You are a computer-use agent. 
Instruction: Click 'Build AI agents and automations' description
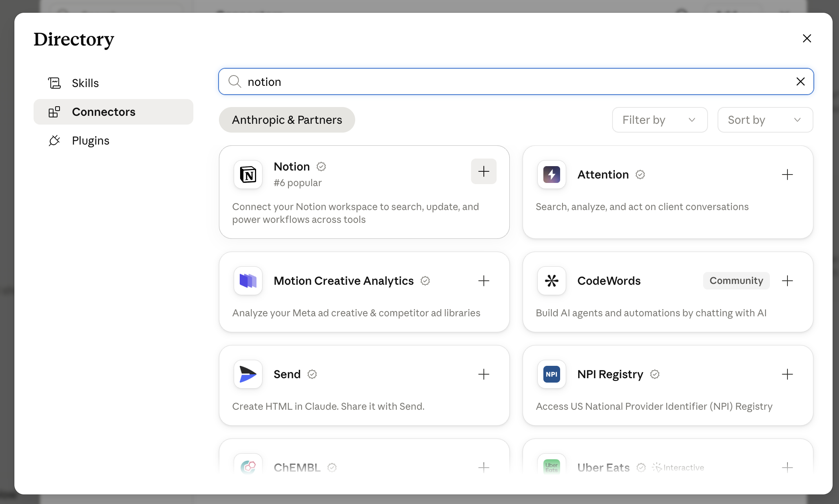[651, 313]
